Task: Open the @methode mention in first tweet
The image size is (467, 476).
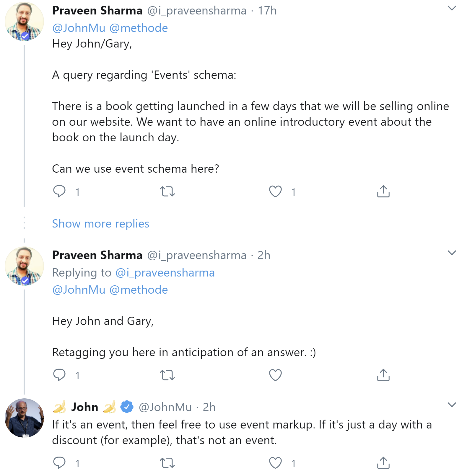Action: click(x=139, y=28)
